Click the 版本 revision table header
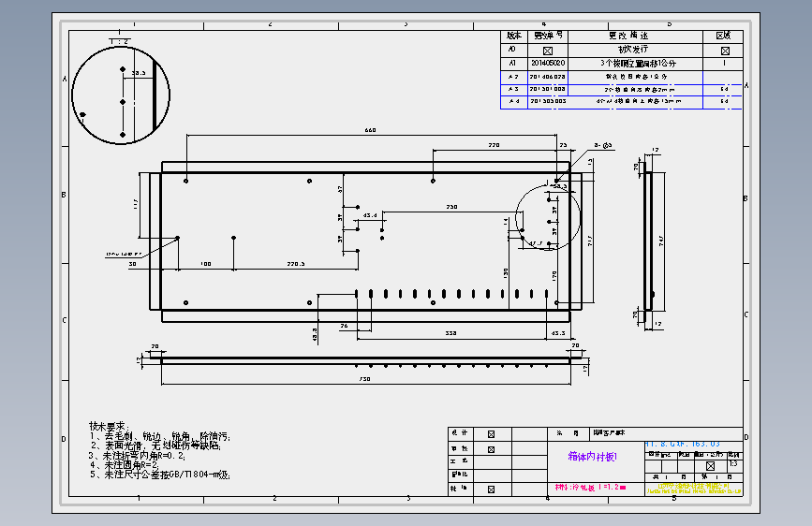 (x=514, y=36)
